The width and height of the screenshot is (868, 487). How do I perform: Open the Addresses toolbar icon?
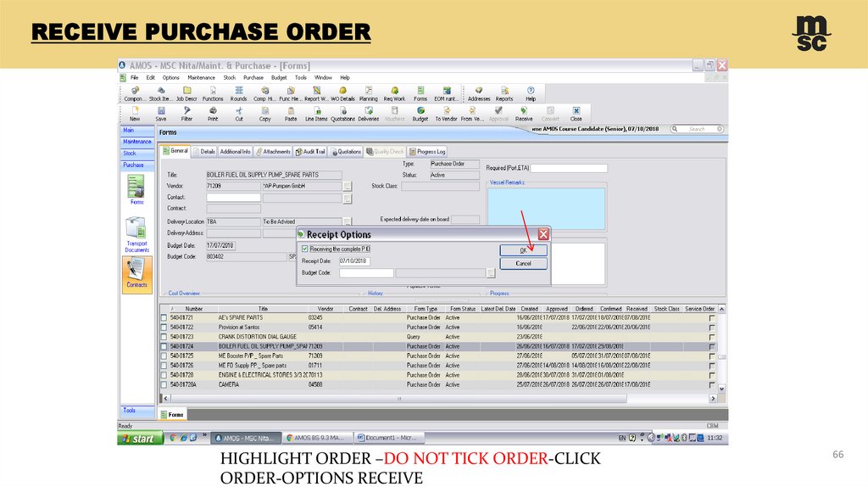479,93
